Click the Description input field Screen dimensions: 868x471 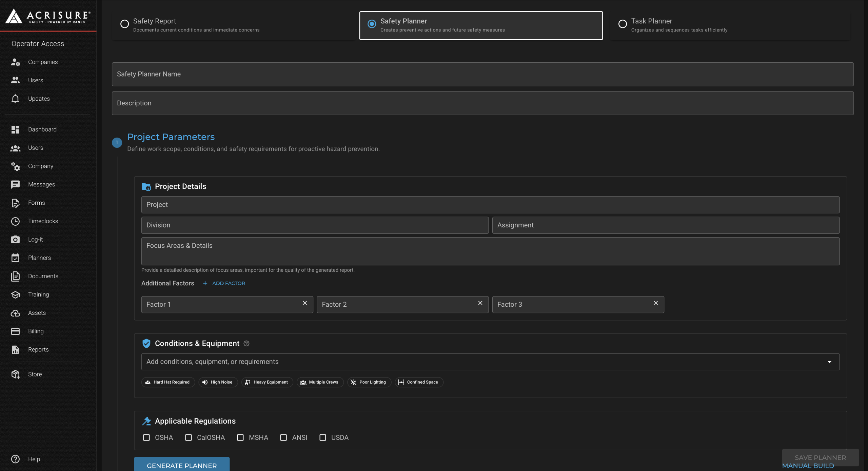482,103
